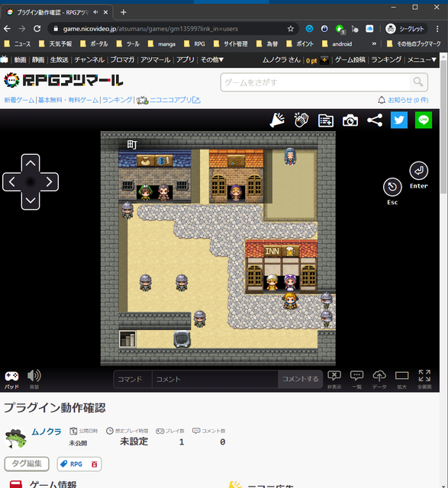Open the manga bookmark folder

[162, 43]
